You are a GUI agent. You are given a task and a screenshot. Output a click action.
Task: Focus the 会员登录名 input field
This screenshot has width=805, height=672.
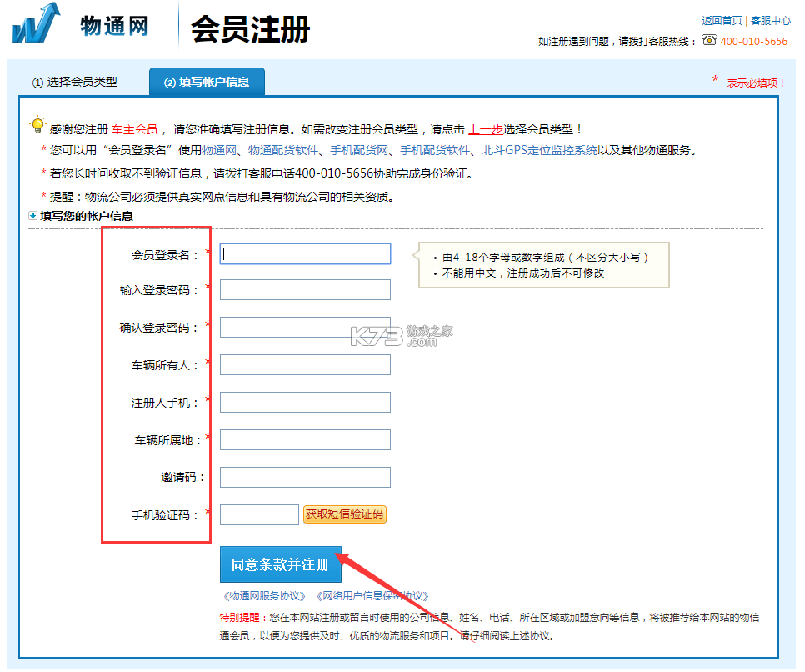306,254
